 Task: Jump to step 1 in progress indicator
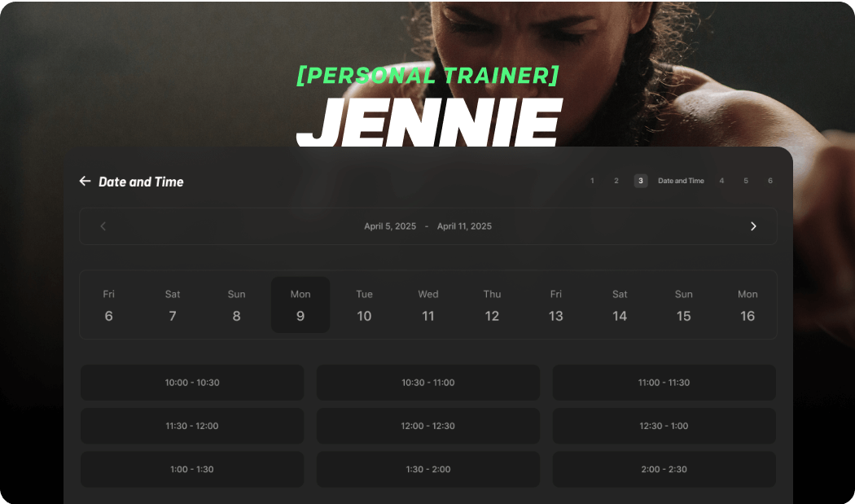coord(592,181)
